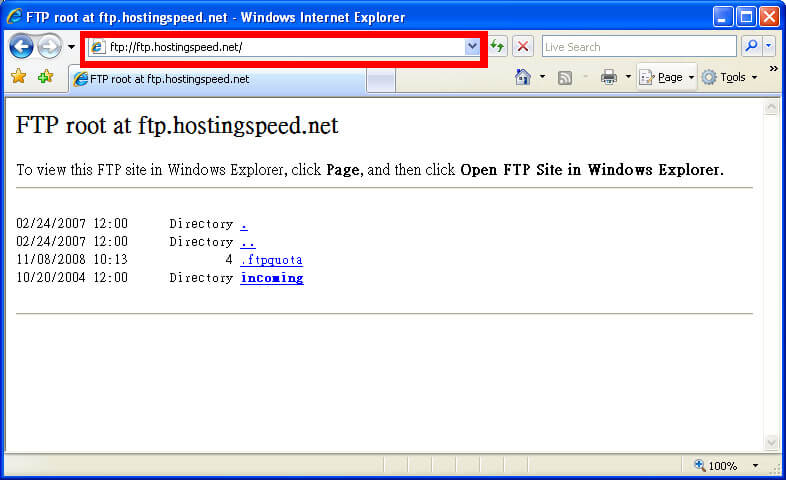
Task: Open the incoming directory link
Action: [272, 278]
